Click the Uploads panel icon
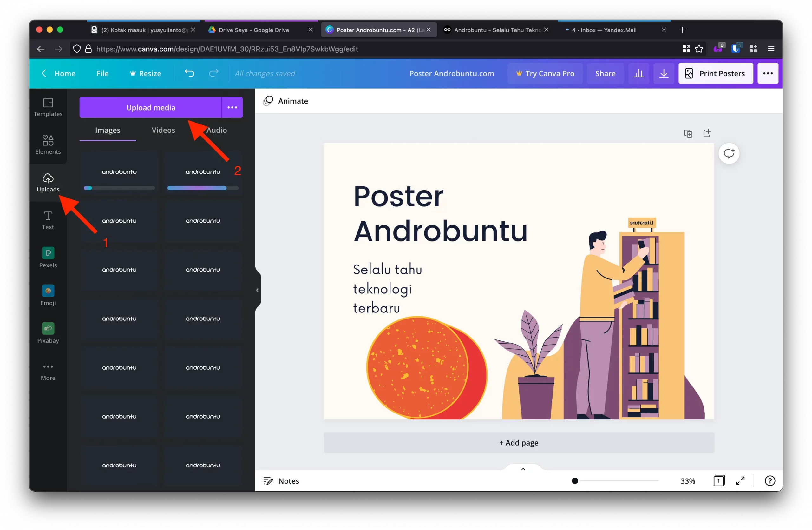 48,183
